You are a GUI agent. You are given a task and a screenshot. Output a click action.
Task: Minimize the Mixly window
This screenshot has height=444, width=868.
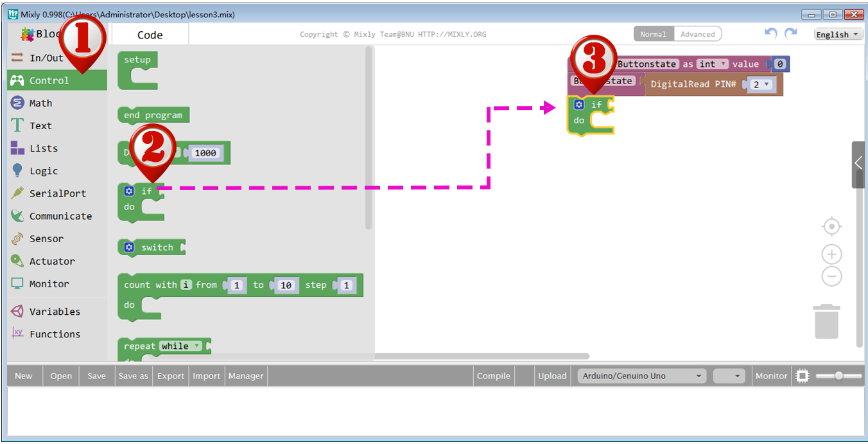pyautogui.click(x=812, y=15)
